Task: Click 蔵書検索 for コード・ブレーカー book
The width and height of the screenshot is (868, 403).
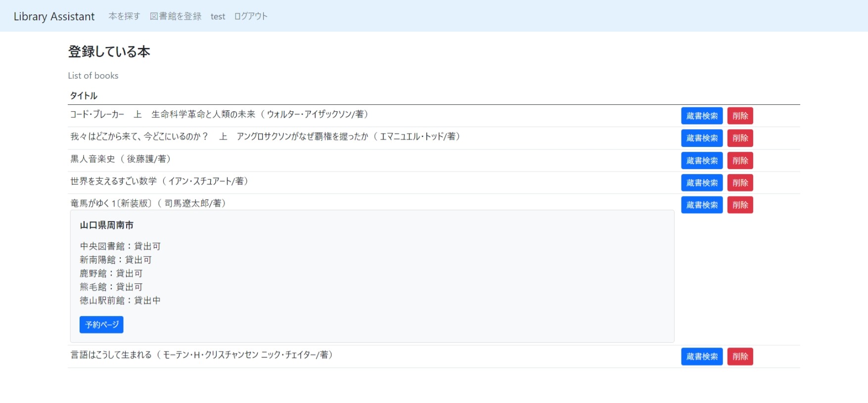Action: tap(701, 116)
